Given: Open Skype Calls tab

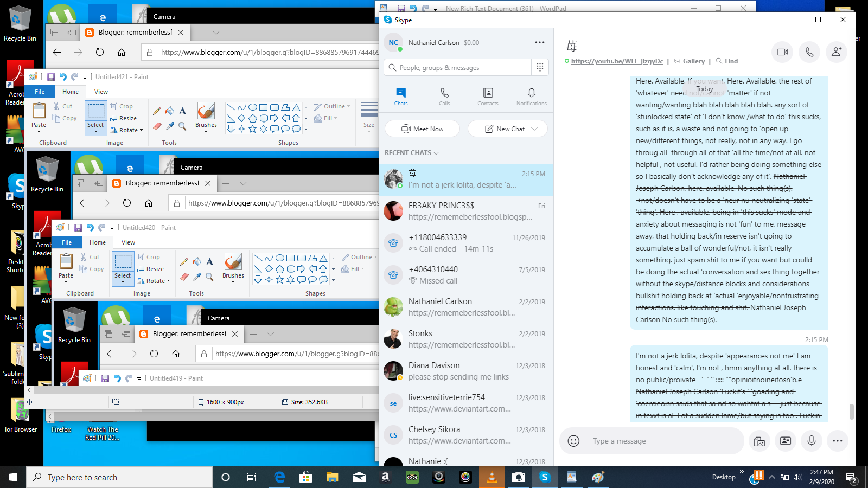Looking at the screenshot, I should pos(444,97).
